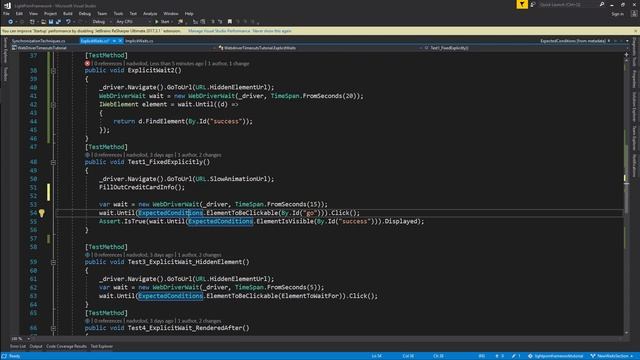This screenshot has width=640, height=360.
Task: Collapse the Test3_ExplicitWait_HiddenElement method outline
Action: coord(53,262)
